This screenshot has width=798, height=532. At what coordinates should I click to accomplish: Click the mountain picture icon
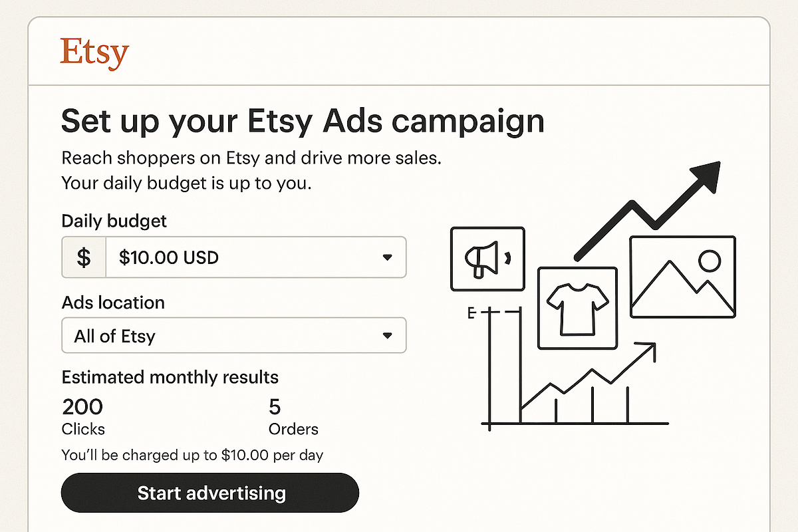pos(682,277)
